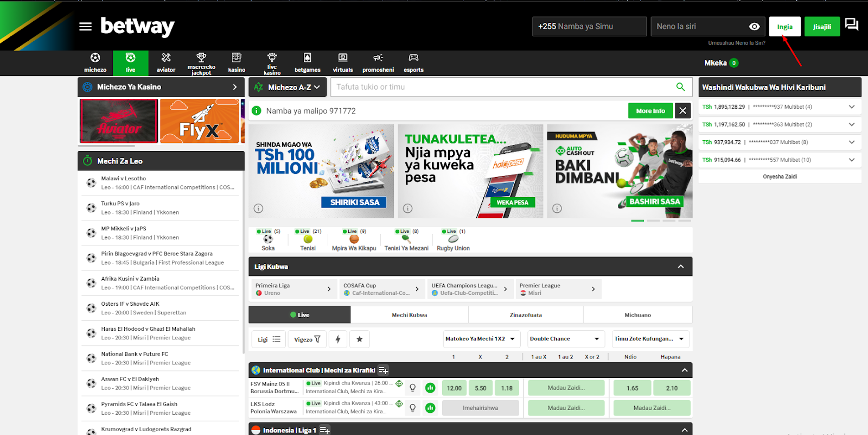Image resolution: width=868 pixels, height=435 pixels.
Task: Expand TSh 1,895,128.29 winner row
Action: click(x=851, y=107)
